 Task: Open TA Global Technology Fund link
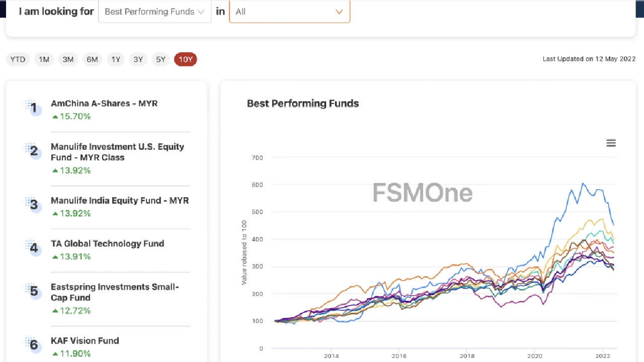(107, 243)
